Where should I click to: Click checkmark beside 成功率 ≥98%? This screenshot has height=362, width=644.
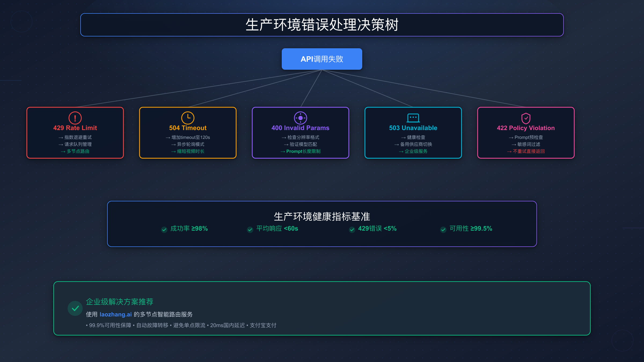(164, 230)
